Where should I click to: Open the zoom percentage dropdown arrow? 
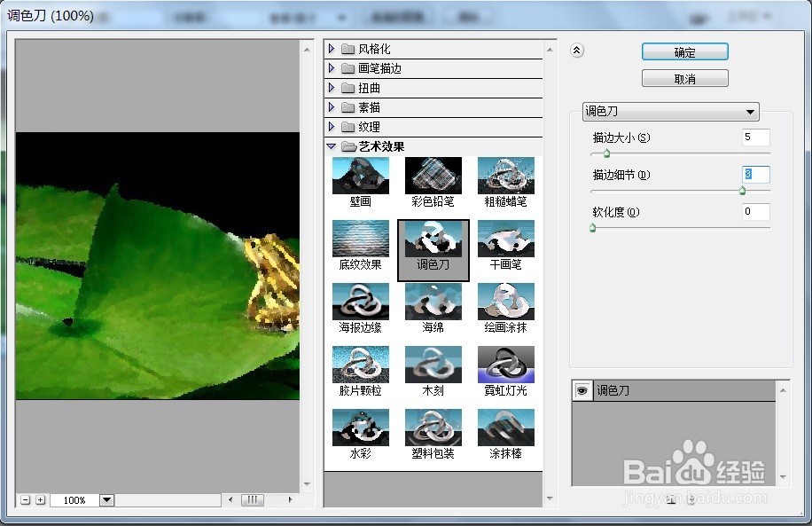coord(106,500)
